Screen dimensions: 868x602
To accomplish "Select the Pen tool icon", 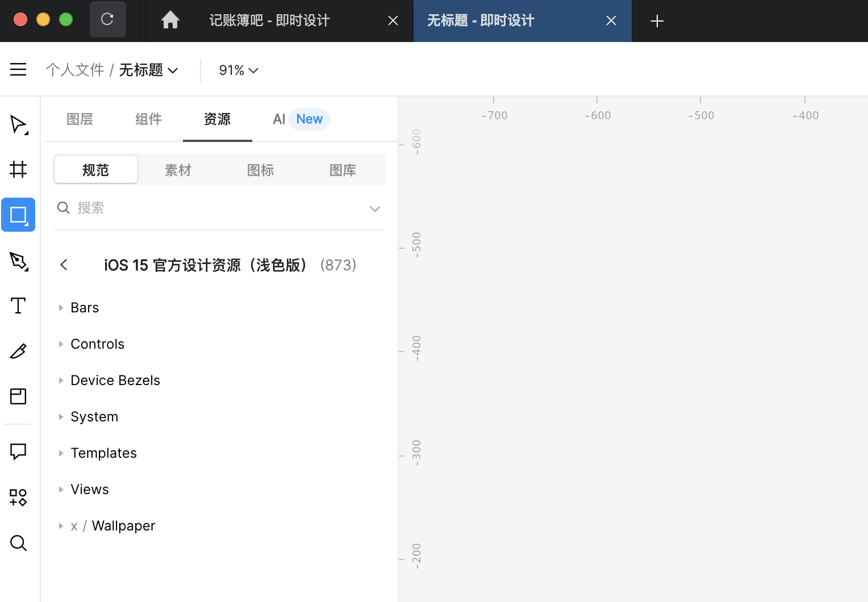I will 18,261.
